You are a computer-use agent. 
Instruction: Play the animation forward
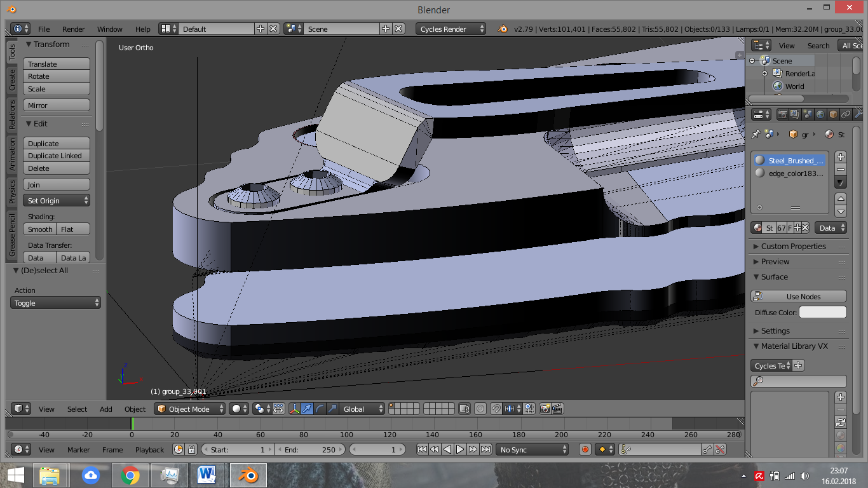tap(460, 449)
